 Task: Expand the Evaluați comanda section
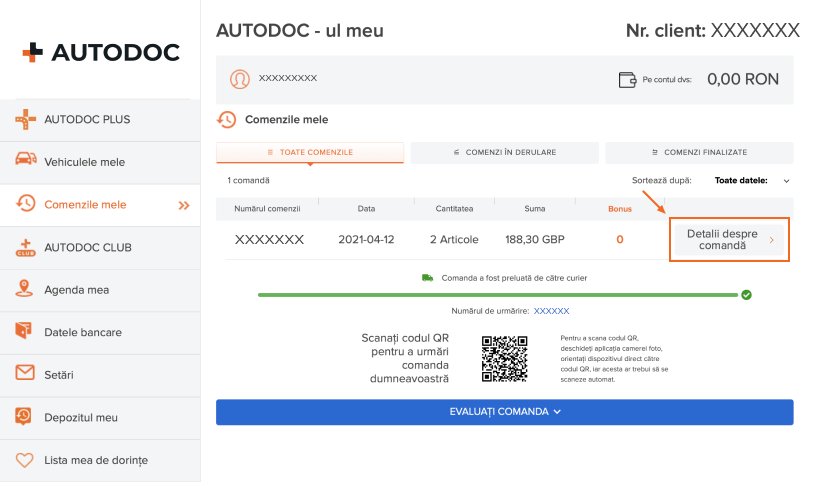504,412
